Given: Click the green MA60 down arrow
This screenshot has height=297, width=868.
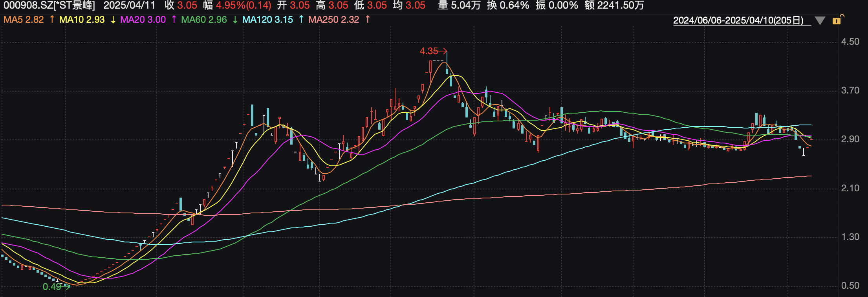Looking at the screenshot, I should 235,20.
